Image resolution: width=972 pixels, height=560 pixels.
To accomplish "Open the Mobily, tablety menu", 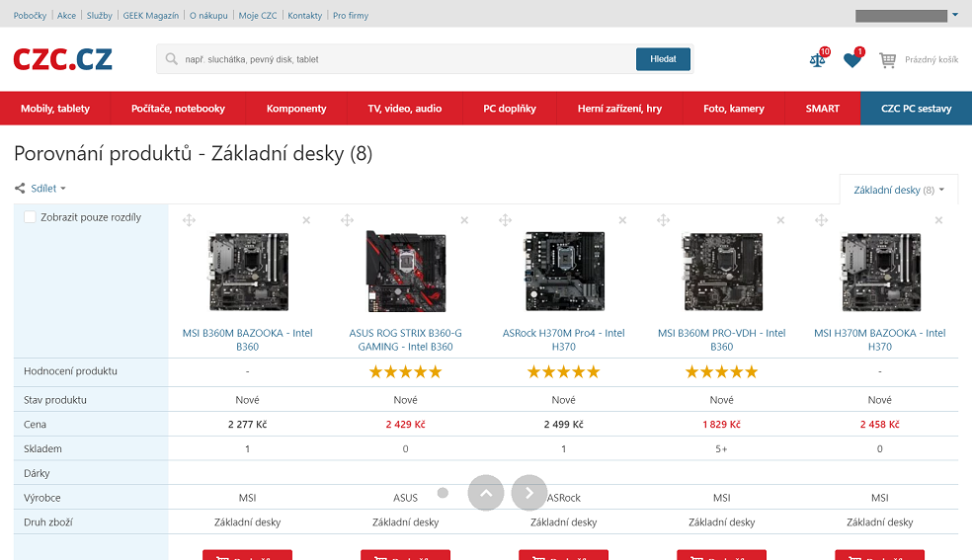I will coord(55,109).
